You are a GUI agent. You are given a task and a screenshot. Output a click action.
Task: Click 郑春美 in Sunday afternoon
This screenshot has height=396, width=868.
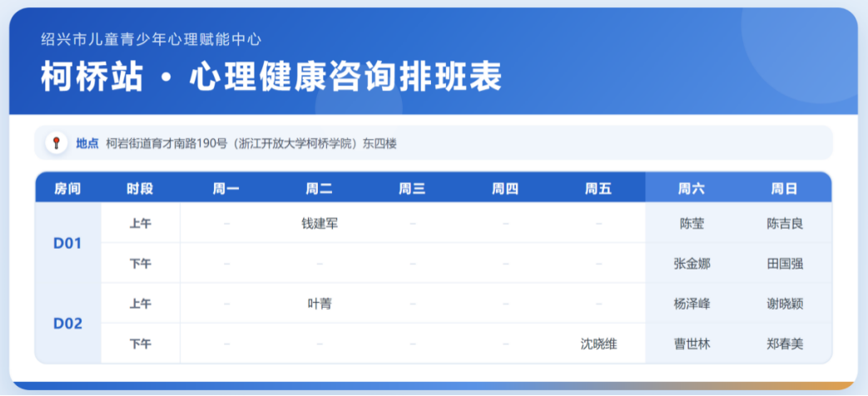(x=785, y=344)
